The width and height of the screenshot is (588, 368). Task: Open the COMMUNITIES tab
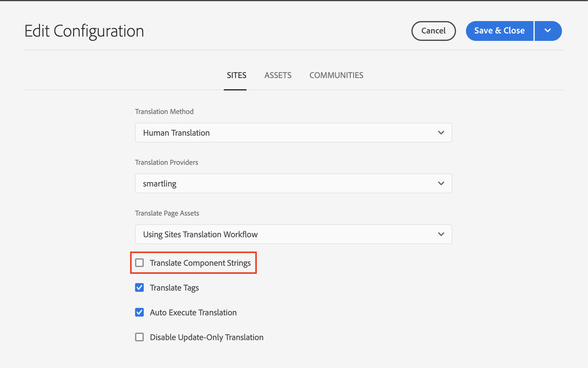(336, 75)
